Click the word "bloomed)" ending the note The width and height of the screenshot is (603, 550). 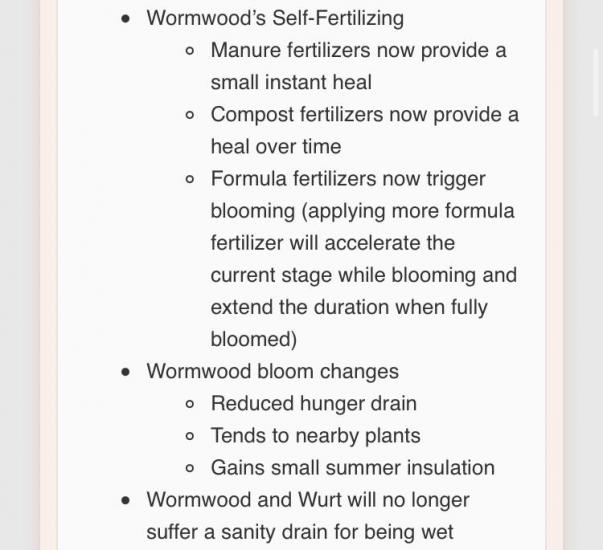253,340
